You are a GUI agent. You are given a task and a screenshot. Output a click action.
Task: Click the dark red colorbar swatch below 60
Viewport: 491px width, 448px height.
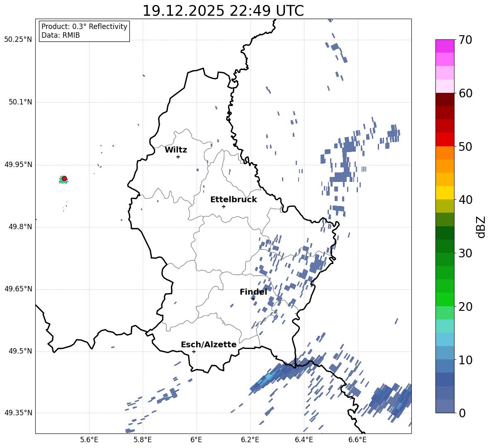coord(445,99)
